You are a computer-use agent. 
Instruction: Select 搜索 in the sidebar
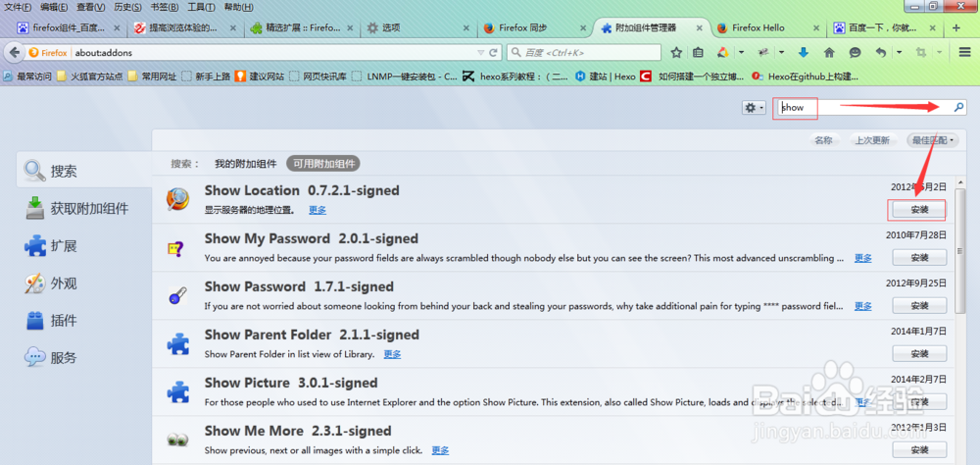coord(83,171)
